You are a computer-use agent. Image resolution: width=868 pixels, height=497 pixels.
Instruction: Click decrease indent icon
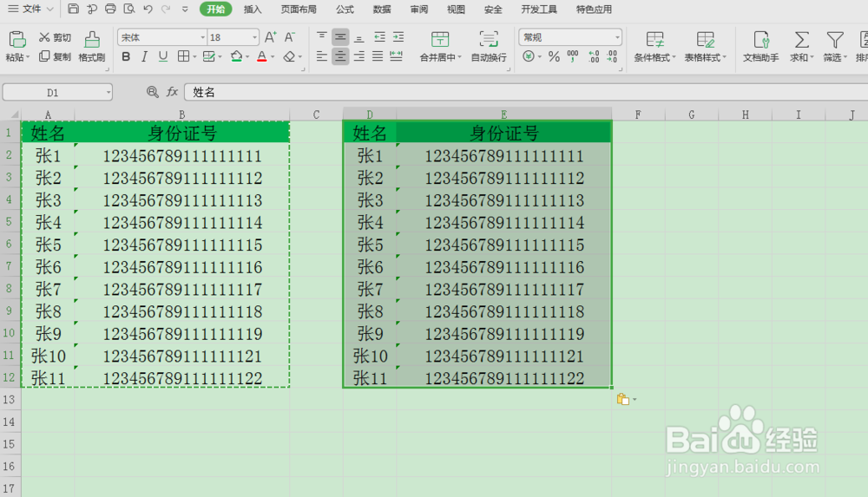(380, 37)
